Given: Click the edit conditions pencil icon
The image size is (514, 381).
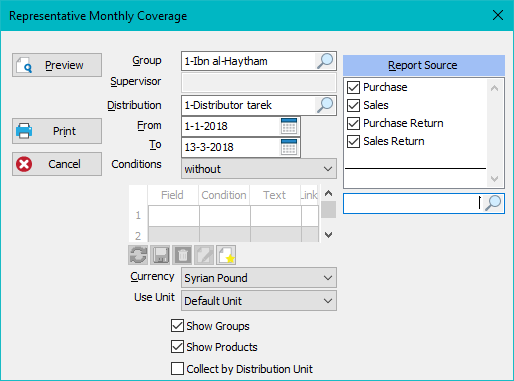Looking at the screenshot, I should point(204,255).
